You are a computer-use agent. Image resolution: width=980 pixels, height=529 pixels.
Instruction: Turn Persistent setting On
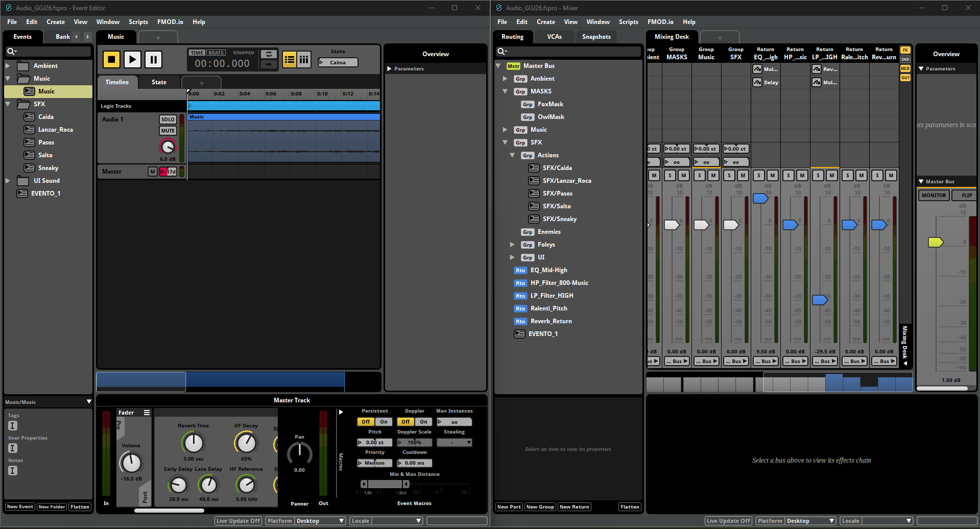tap(384, 422)
